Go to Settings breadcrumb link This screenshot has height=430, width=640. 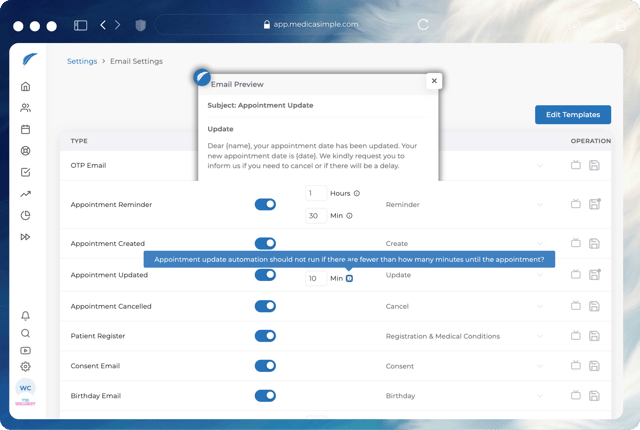pyautogui.click(x=82, y=61)
